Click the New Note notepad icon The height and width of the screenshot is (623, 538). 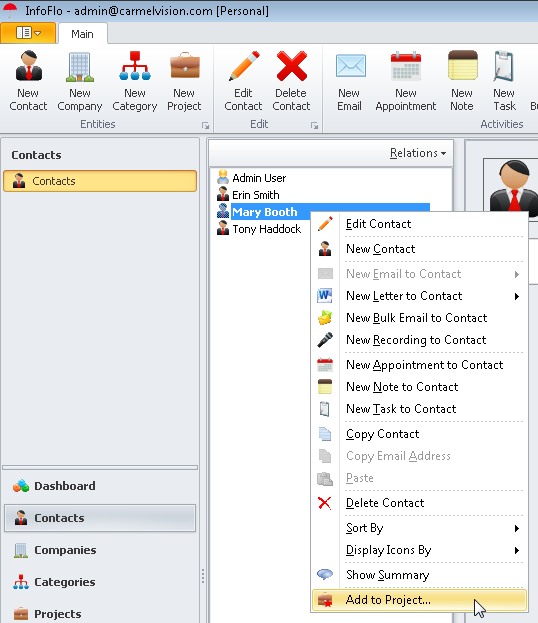(462, 66)
